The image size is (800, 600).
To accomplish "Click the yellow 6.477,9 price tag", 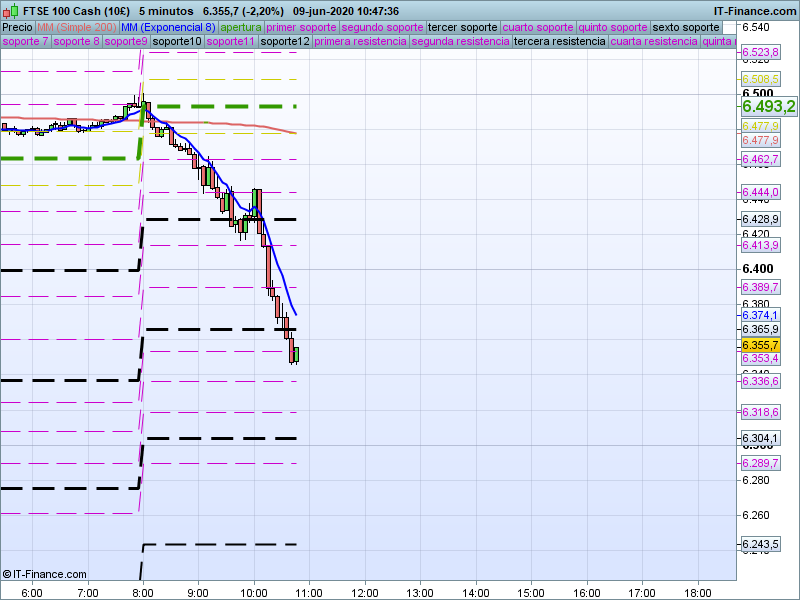I will pos(760,126).
